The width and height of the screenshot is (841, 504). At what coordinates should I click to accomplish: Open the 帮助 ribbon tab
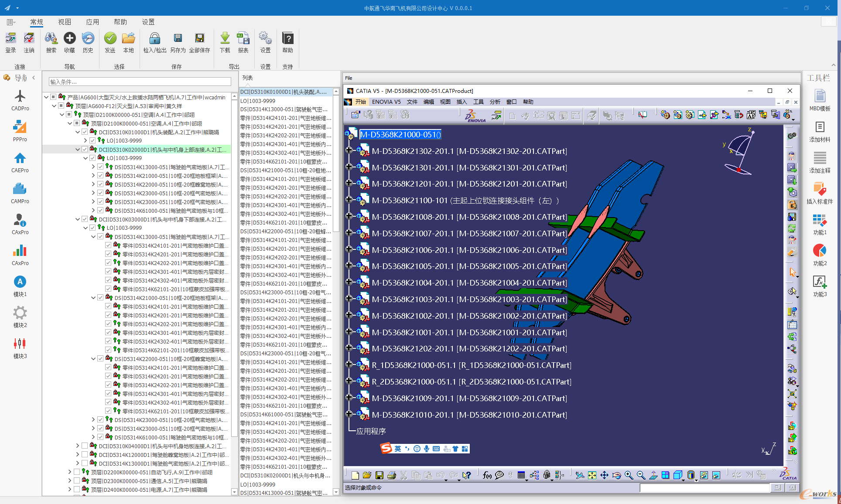[120, 22]
